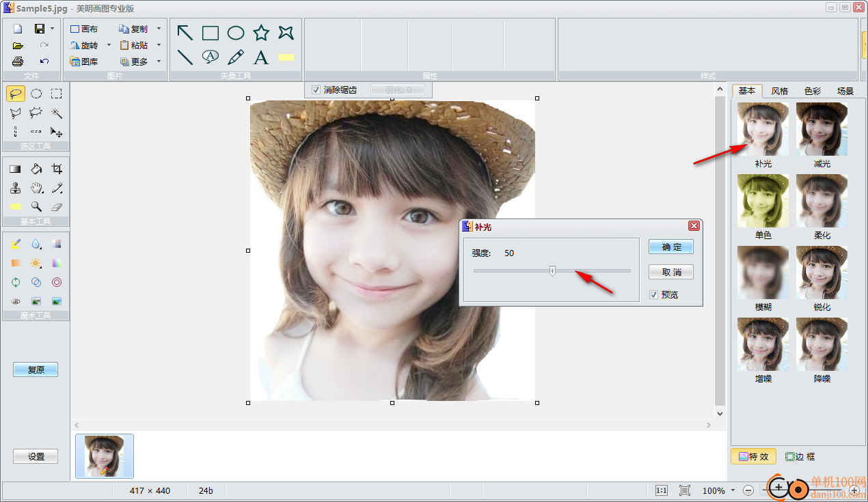Choose the water drop blur tool

coord(36,244)
